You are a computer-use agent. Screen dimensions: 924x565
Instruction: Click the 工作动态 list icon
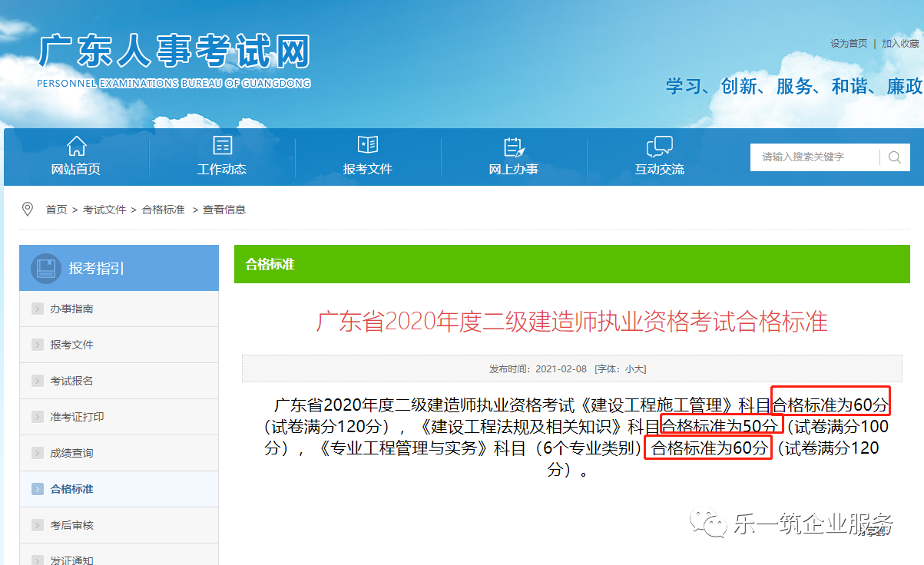[x=222, y=146]
